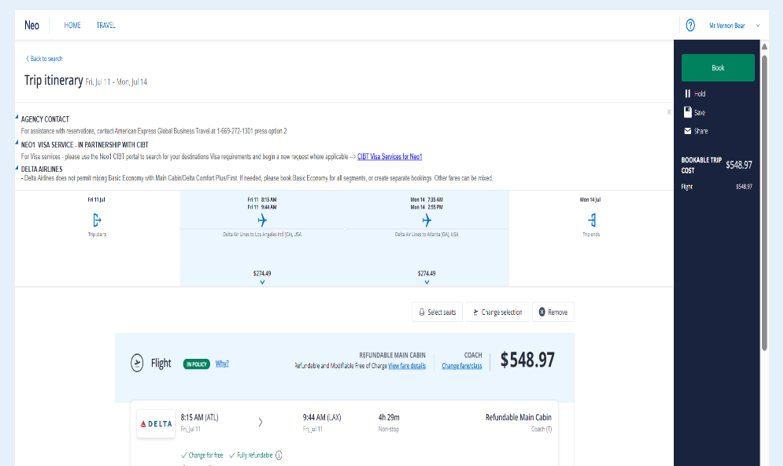The width and height of the screenshot is (783, 466).
Task: Click the $548.97 flight total price
Action: pos(527,360)
